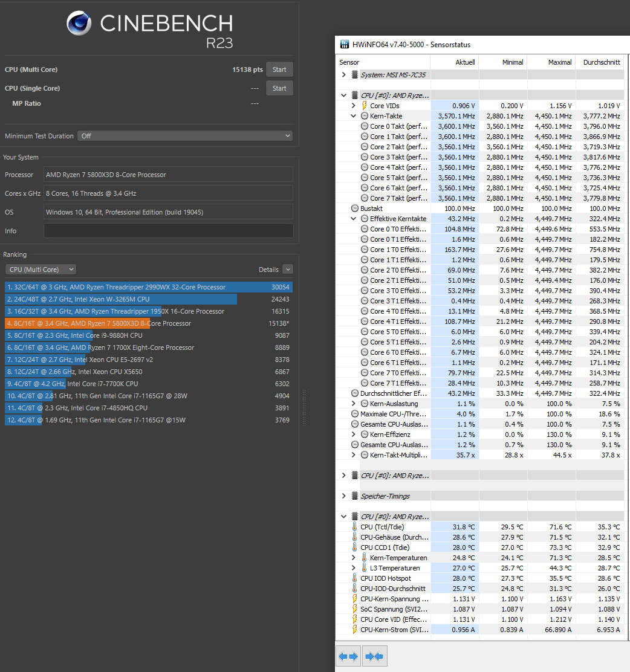The width and height of the screenshot is (630, 672).
Task: Click the Processor name field
Action: (x=169, y=175)
